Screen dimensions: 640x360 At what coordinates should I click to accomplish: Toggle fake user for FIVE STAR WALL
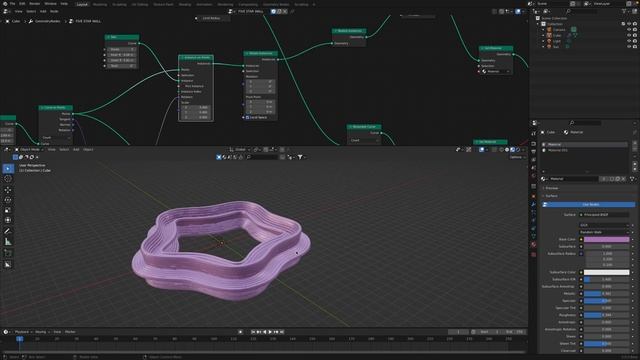coord(273,11)
